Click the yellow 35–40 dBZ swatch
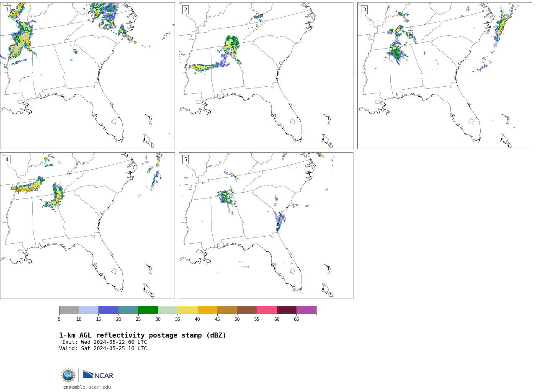 point(188,310)
